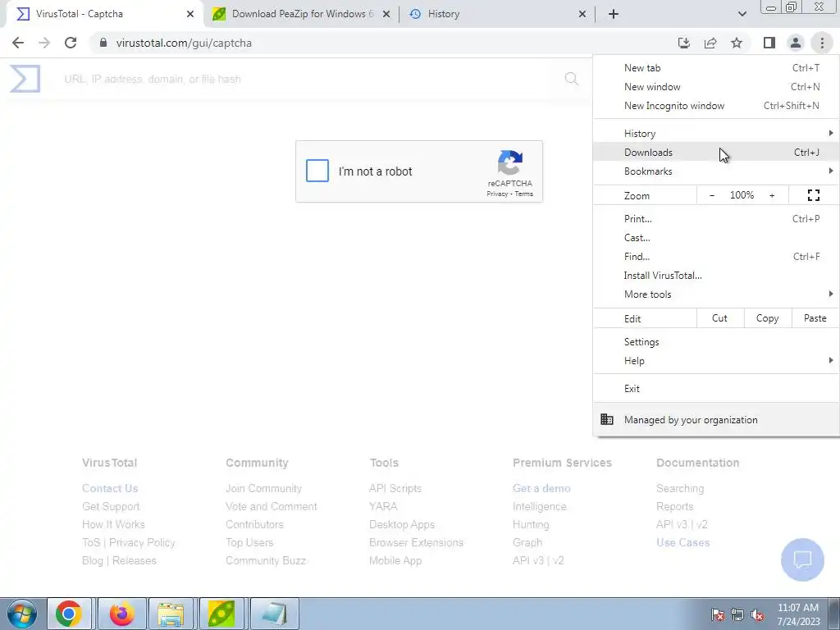
Task: Click Paste in the Edit row
Action: 815,318
